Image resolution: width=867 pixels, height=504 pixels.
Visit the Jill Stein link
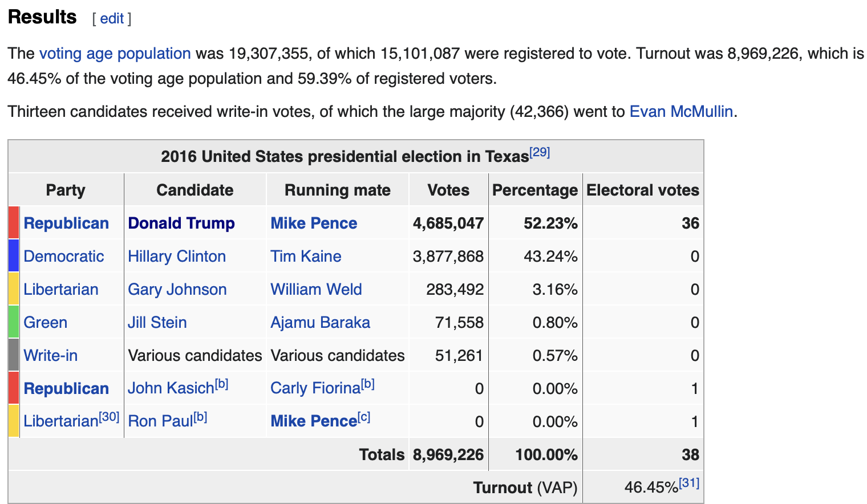pos(157,323)
